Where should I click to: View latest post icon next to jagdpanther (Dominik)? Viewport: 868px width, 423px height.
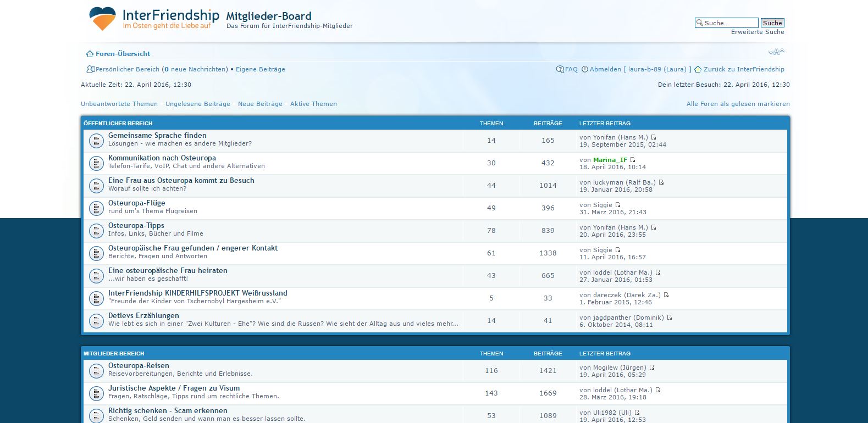[x=670, y=318]
